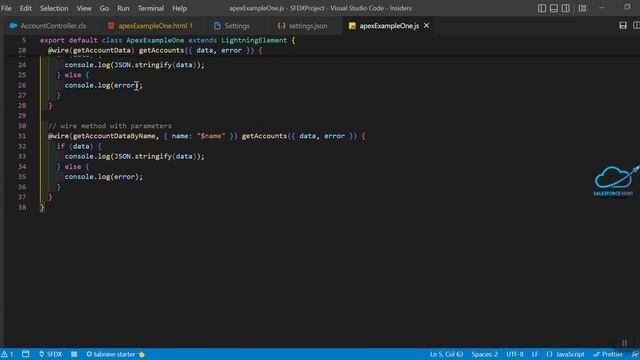Open the Terminal menu
Viewport: 640px width, 360px height.
pyautogui.click(x=151, y=8)
